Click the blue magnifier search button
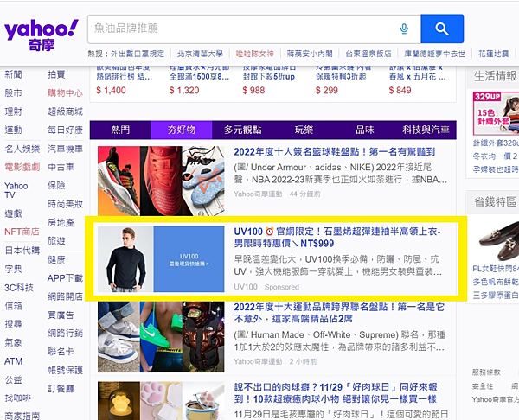The height and width of the screenshot is (420, 519). pos(442,29)
